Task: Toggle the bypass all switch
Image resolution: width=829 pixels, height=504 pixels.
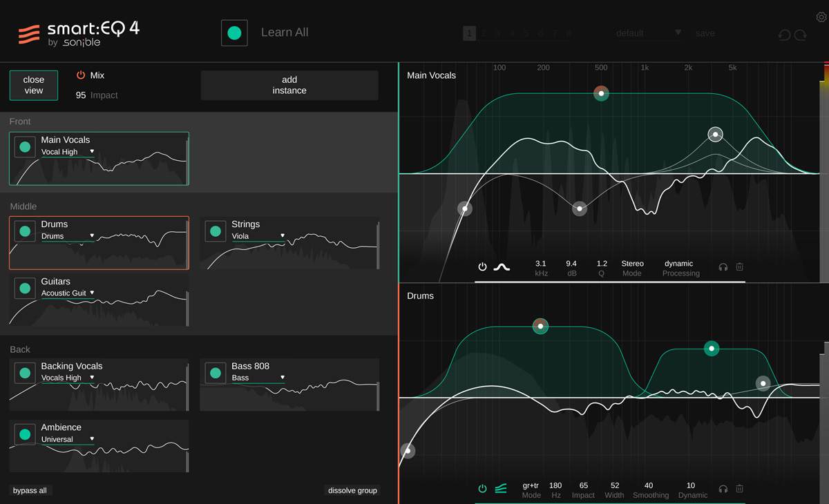Action: click(30, 490)
